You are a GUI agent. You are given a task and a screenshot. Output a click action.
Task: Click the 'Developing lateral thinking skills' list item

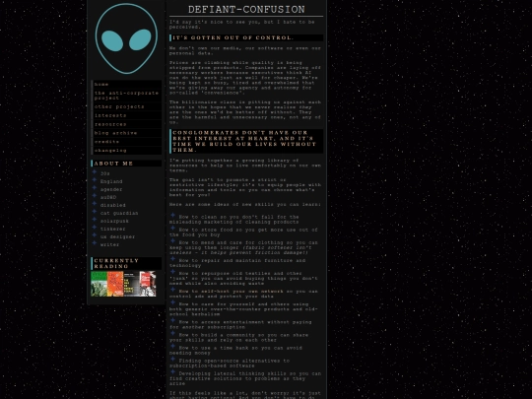tap(245, 378)
